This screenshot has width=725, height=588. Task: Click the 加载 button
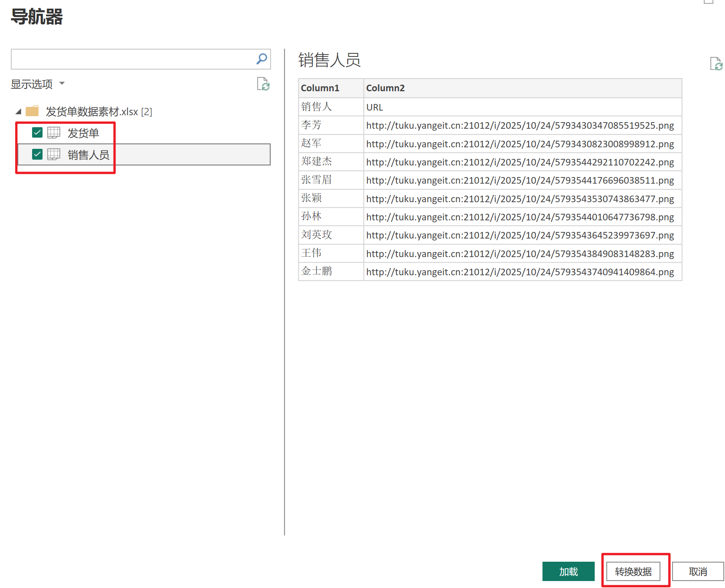(568, 571)
